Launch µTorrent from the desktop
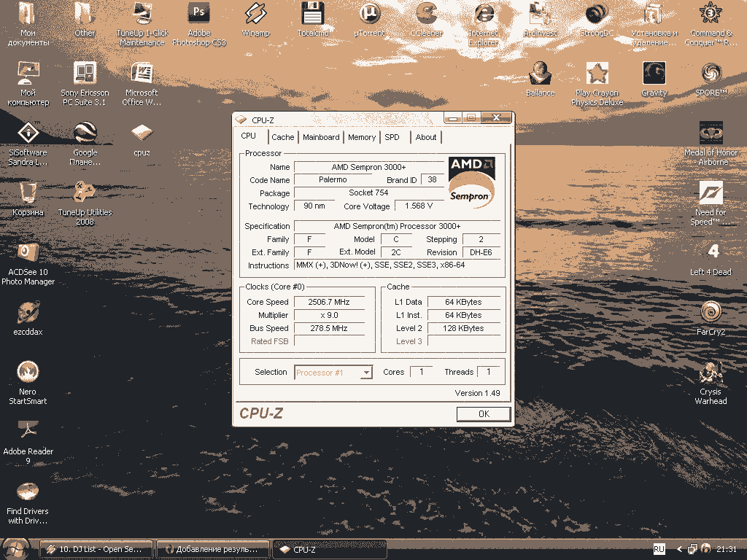This screenshot has height=560, width=747. click(x=371, y=15)
